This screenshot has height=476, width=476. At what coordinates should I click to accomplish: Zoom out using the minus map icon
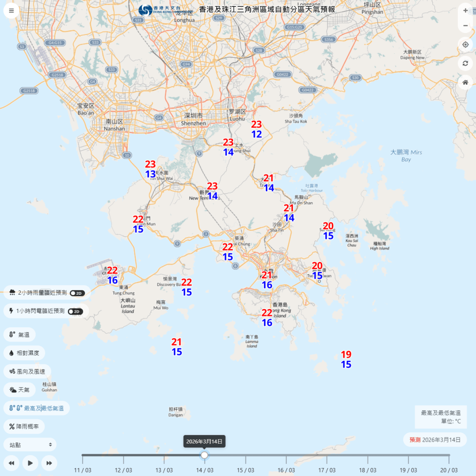click(465, 25)
